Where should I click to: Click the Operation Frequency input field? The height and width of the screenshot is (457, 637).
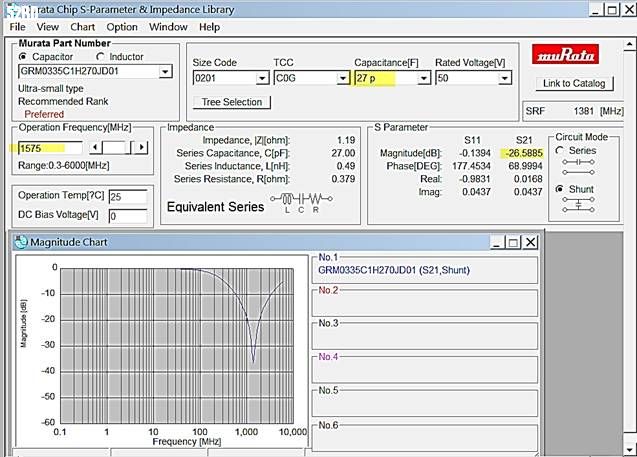[x=50, y=148]
